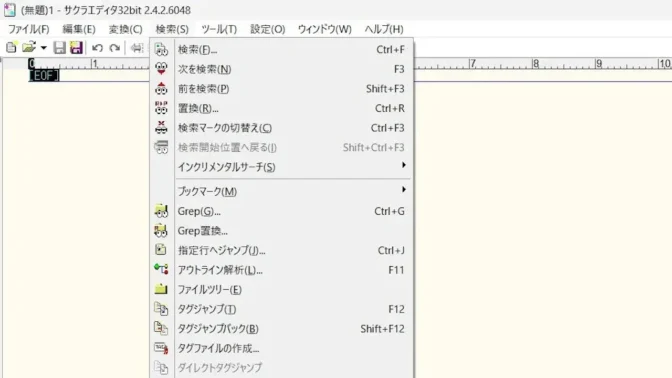The width and height of the screenshot is (672, 378).
Task: Click the Undo arrow toolbar icon
Action: [x=97, y=48]
